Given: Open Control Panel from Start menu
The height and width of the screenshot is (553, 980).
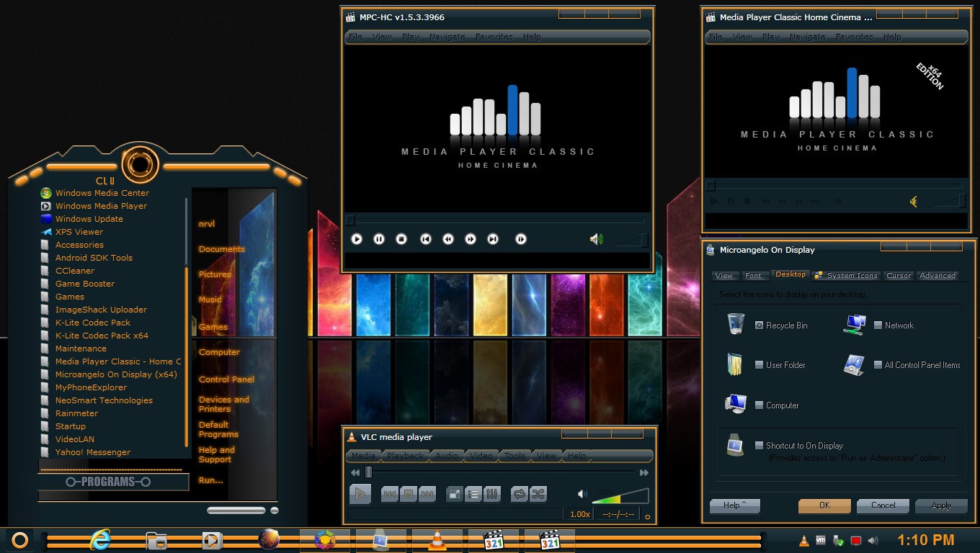Looking at the screenshot, I should point(226,379).
